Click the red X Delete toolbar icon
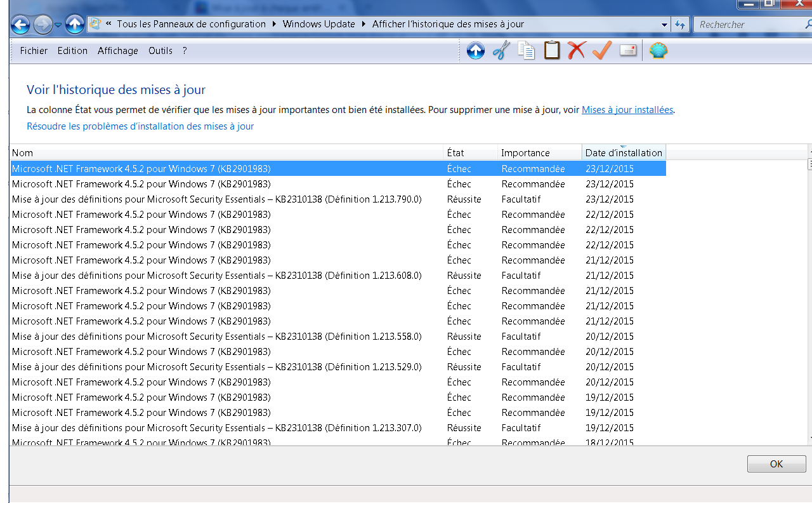The image size is (812, 508). tap(577, 50)
